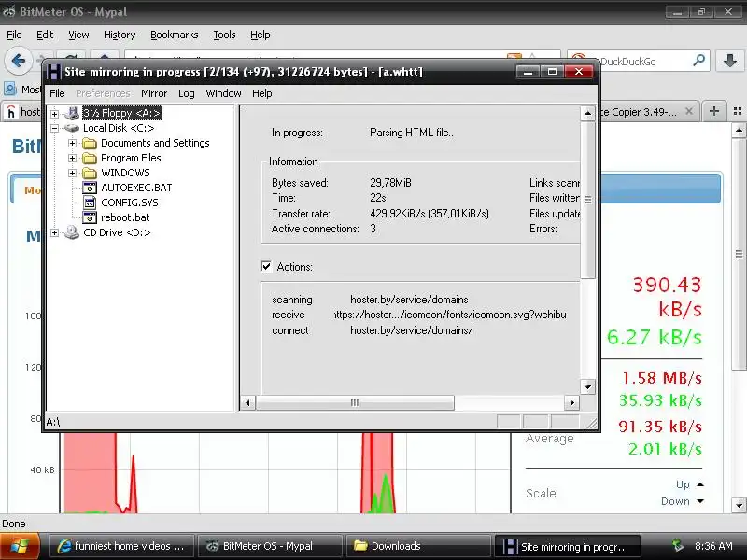Open the Mypal View menu
The image size is (747, 560).
point(78,35)
